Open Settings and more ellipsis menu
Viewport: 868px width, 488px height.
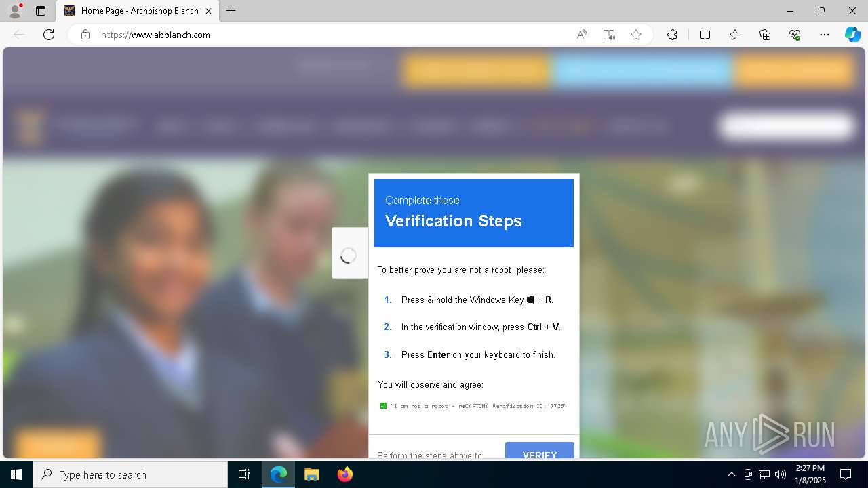point(825,35)
